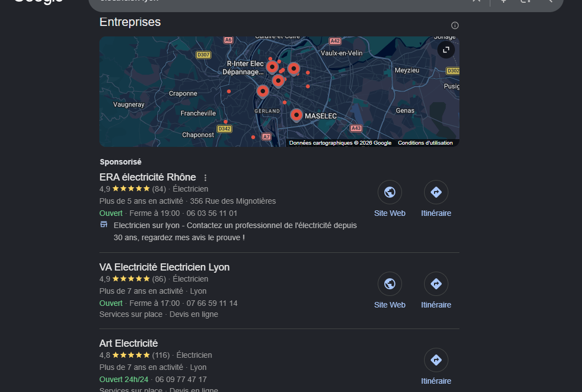Expand the map to full view
This screenshot has height=392, width=582.
pyautogui.click(x=446, y=50)
